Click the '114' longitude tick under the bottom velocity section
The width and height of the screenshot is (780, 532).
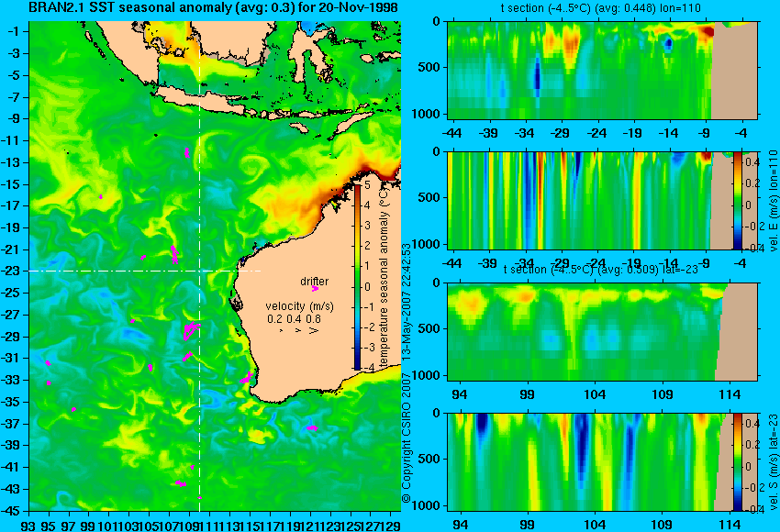point(730,525)
